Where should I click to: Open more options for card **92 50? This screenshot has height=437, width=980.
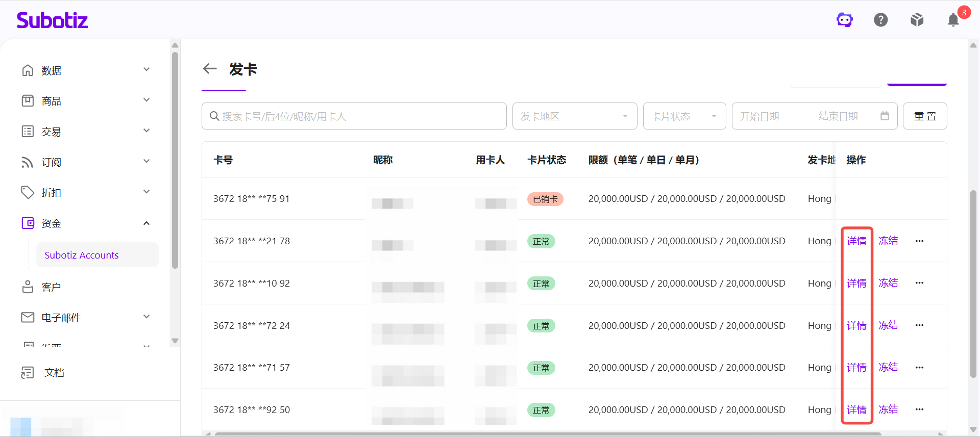(919, 409)
